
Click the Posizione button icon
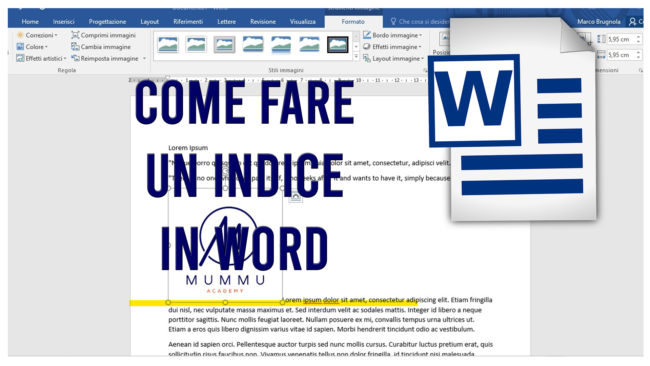pyautogui.click(x=444, y=39)
